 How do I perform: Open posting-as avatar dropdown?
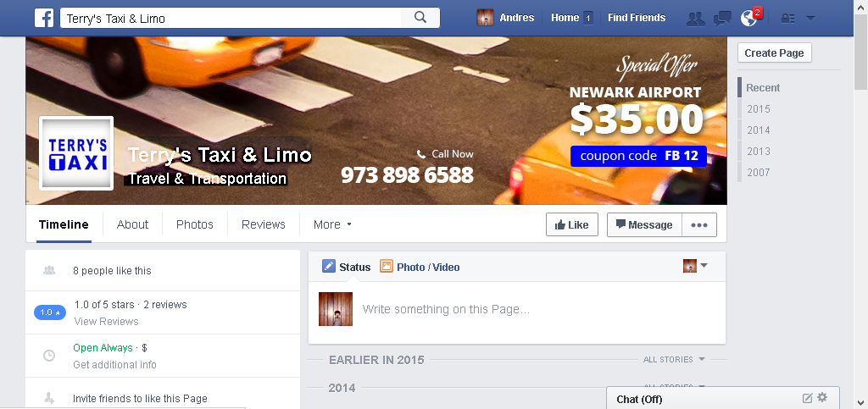click(x=695, y=266)
